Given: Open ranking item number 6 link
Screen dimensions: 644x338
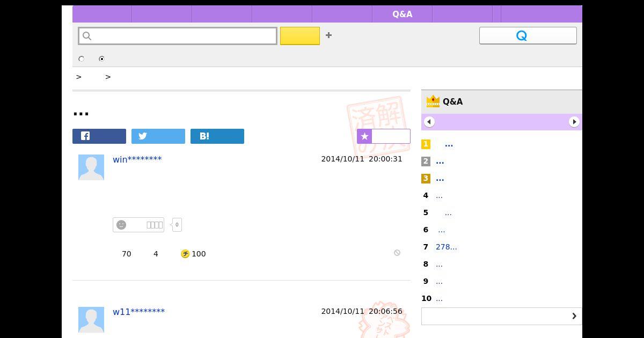Looking at the screenshot, I should point(442,230).
